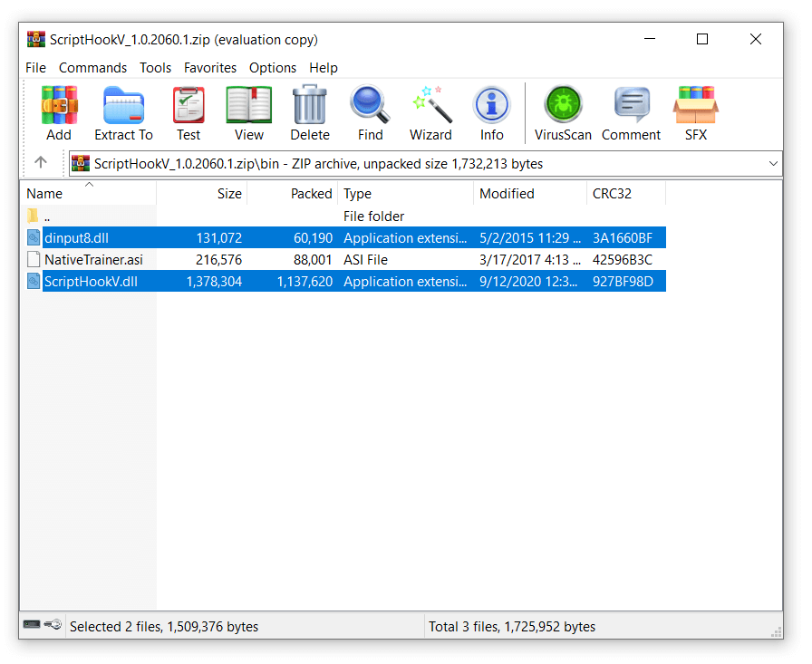Click the Add archive toolbar icon
This screenshot has height=664, width=812.
click(59, 106)
